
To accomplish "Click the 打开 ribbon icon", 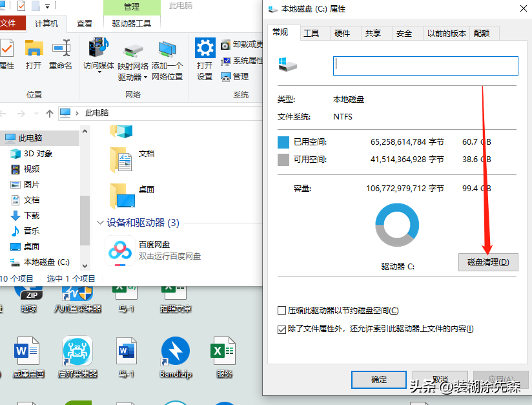I will [x=34, y=48].
